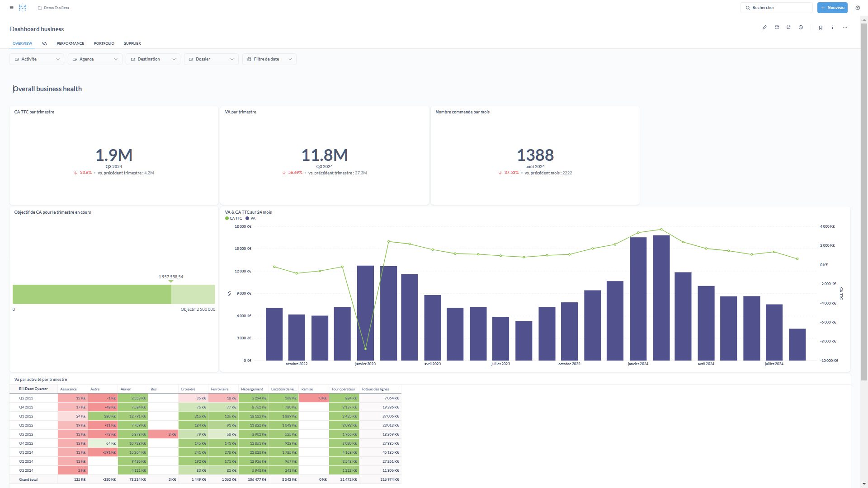Open the hamburger sidebar menu
Image resolution: width=868 pixels, height=488 pixels.
pyautogui.click(x=11, y=8)
